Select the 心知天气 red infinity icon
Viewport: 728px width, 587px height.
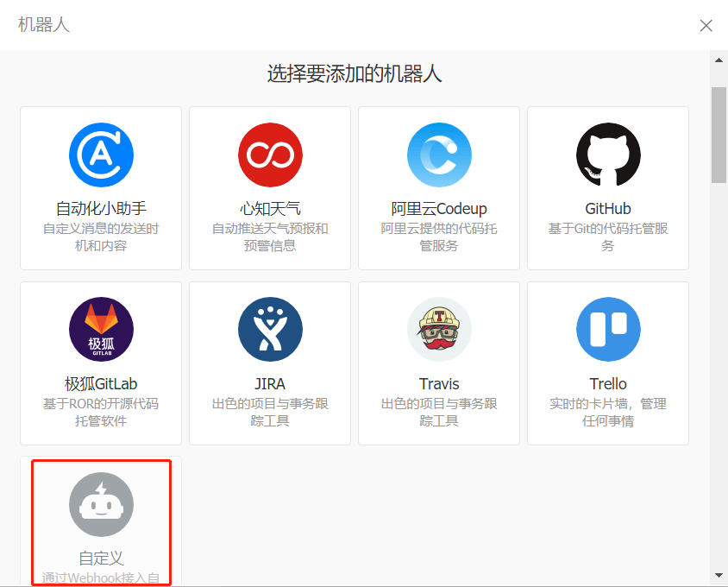270,155
